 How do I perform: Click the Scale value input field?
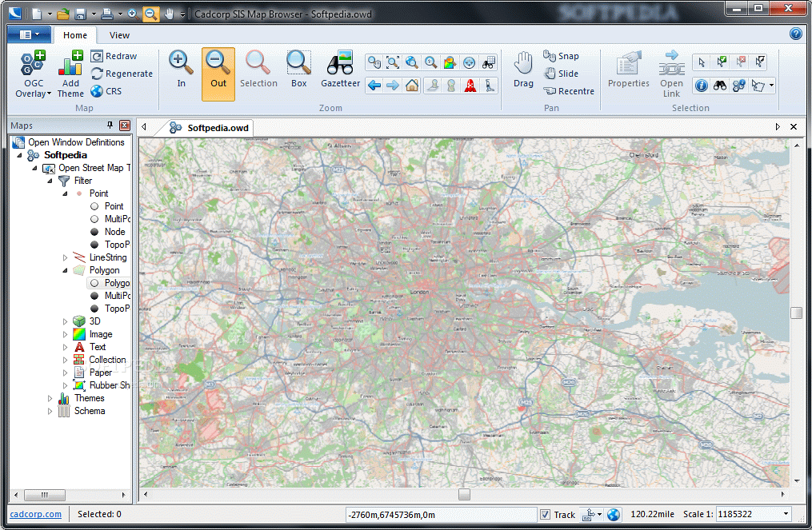click(748, 515)
